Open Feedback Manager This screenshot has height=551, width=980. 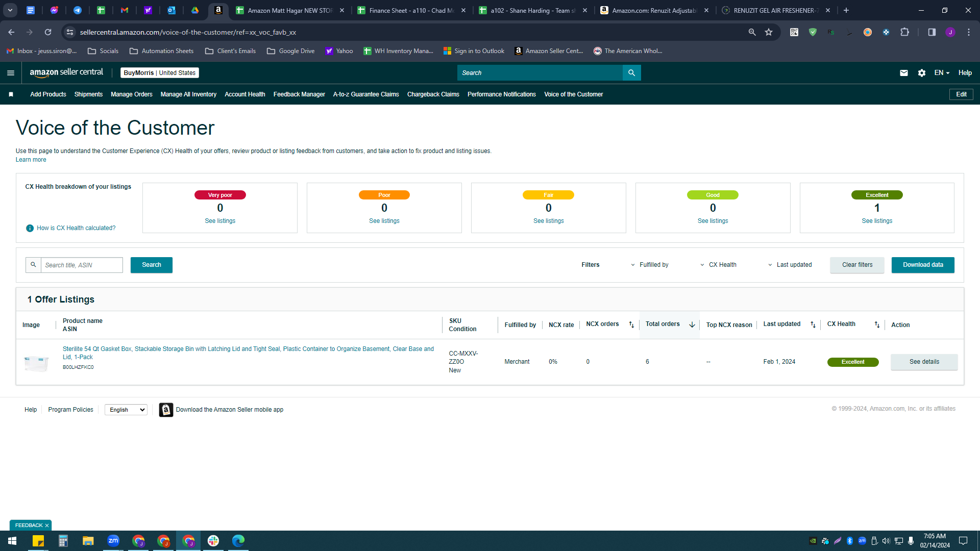coord(299,94)
